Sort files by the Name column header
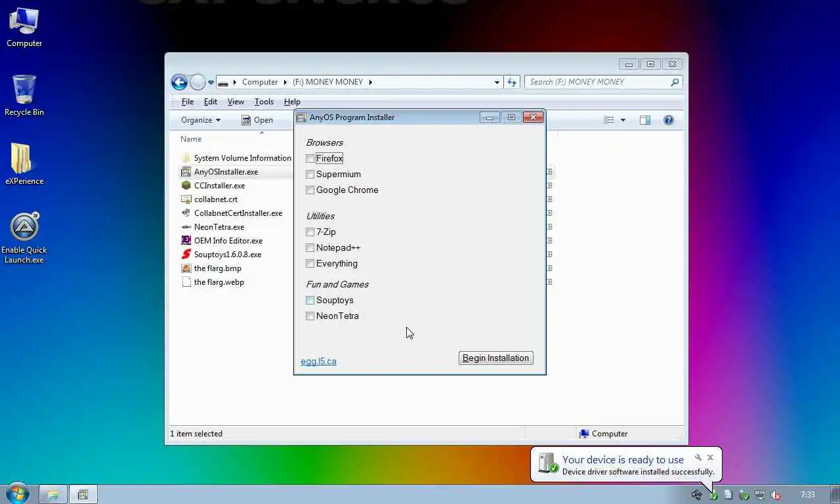The height and width of the screenshot is (504, 840). click(191, 139)
